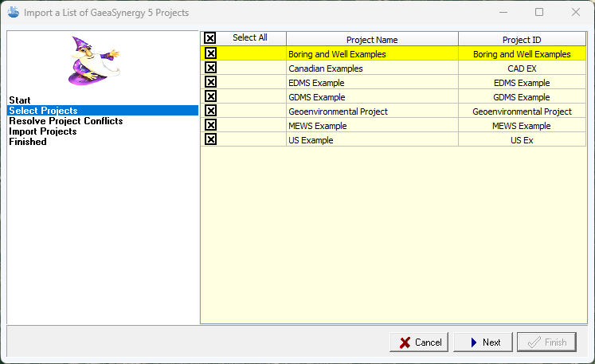Select the EDMS Example project name cell
Screen dimensions: 595x364
coord(372,83)
